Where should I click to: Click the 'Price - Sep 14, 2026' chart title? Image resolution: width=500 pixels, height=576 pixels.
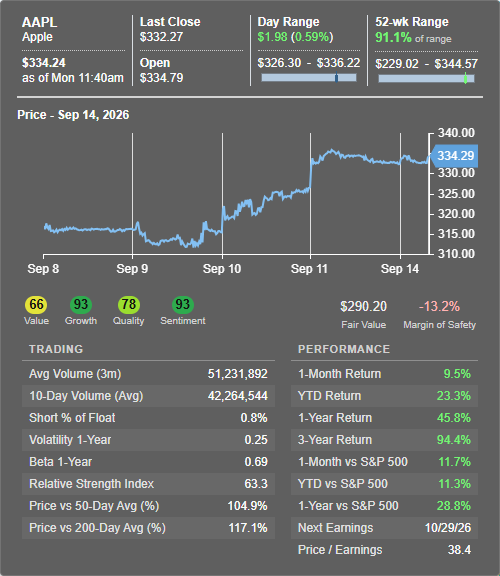[73, 115]
